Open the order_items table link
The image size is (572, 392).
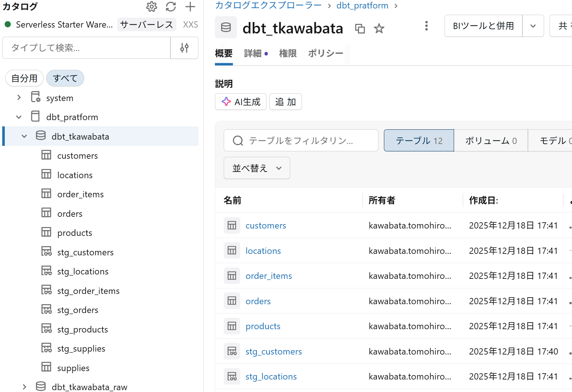[x=269, y=276]
